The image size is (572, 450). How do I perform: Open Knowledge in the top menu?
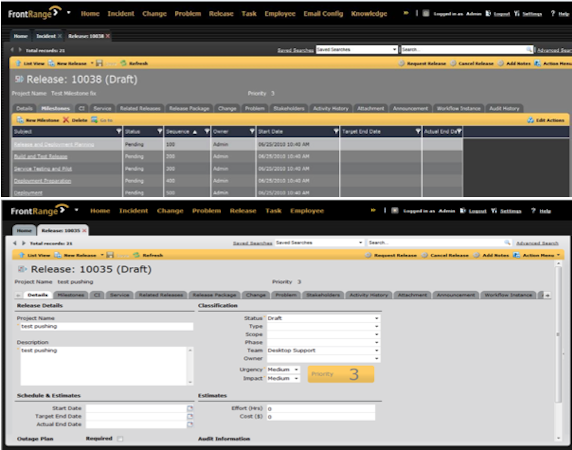(x=369, y=13)
